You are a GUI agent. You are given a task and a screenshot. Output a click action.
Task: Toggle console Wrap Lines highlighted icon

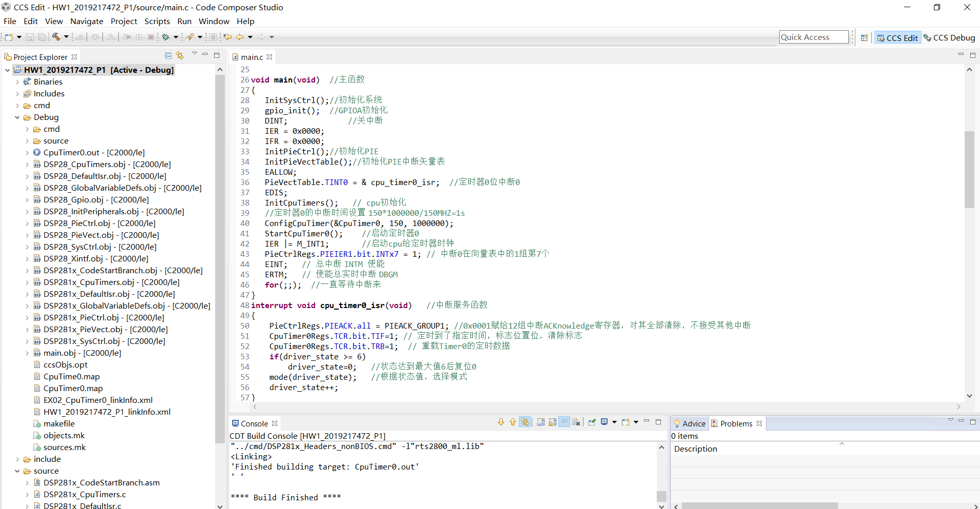[564, 422]
